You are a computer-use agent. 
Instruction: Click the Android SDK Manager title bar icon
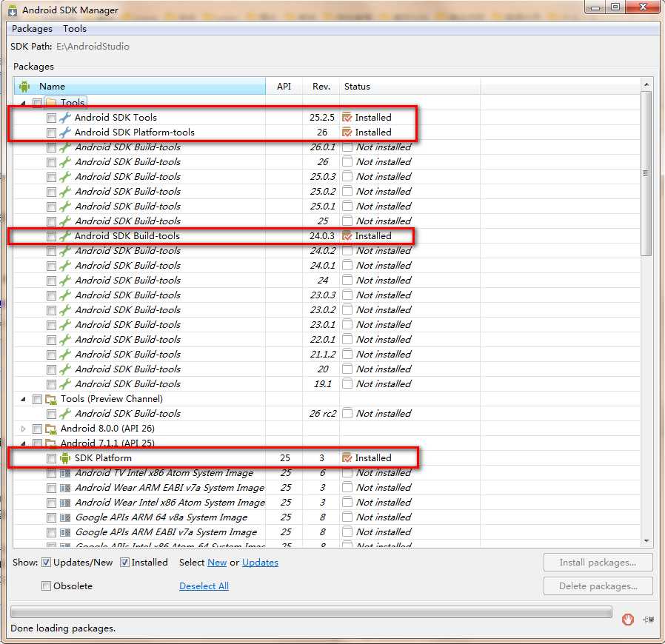pyautogui.click(x=13, y=10)
